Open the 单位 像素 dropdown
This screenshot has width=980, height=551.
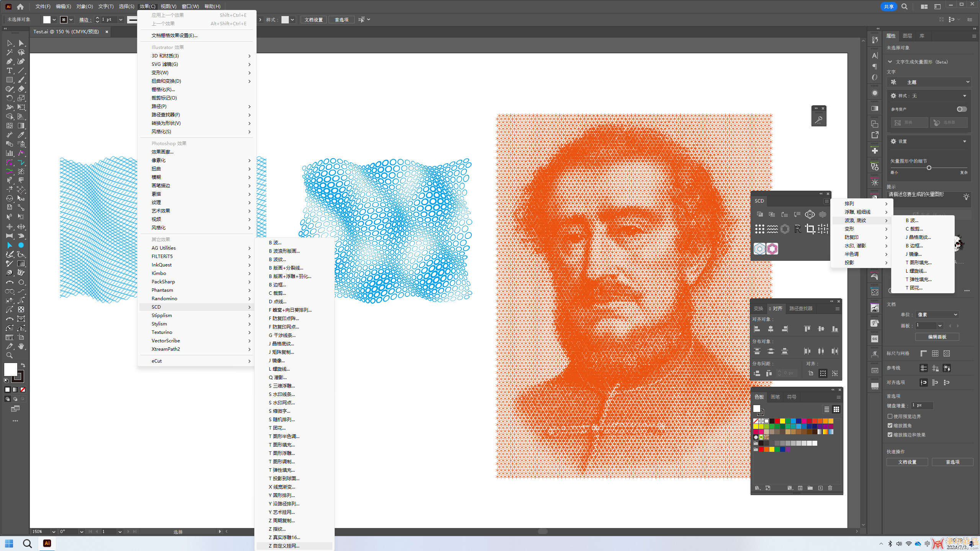[x=937, y=315]
